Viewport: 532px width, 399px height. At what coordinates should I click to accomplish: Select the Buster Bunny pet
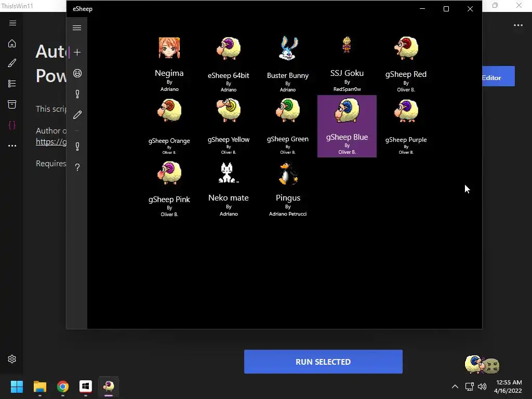click(x=288, y=64)
